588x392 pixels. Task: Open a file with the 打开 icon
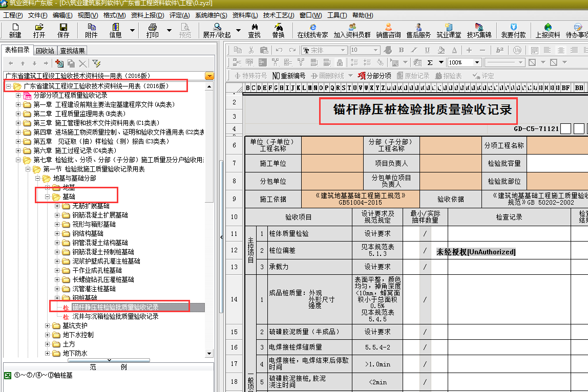tap(39, 30)
